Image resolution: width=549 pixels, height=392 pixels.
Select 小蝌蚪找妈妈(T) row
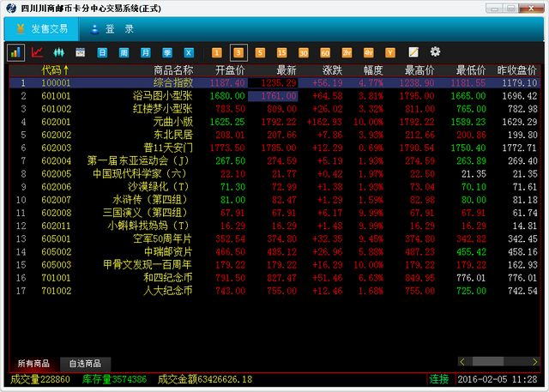click(274, 226)
